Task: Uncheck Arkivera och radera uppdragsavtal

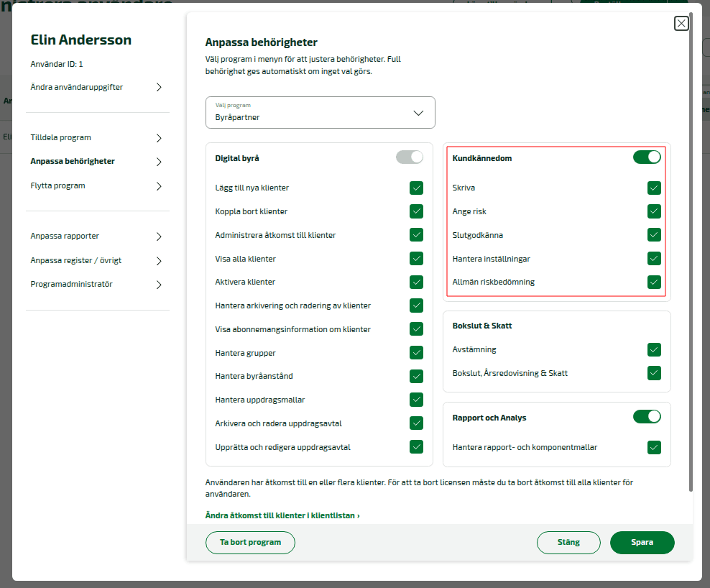Action: (416, 423)
